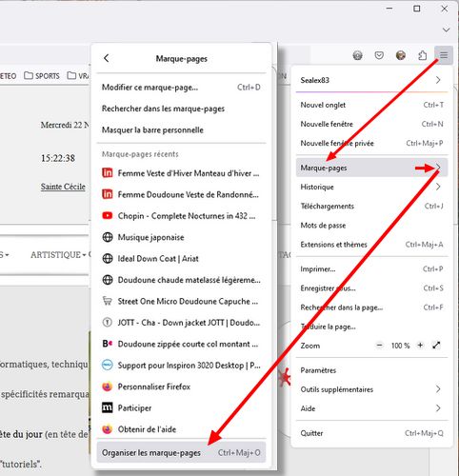Select Quitter at menu bottom
This screenshot has height=476, width=459.
371,433
